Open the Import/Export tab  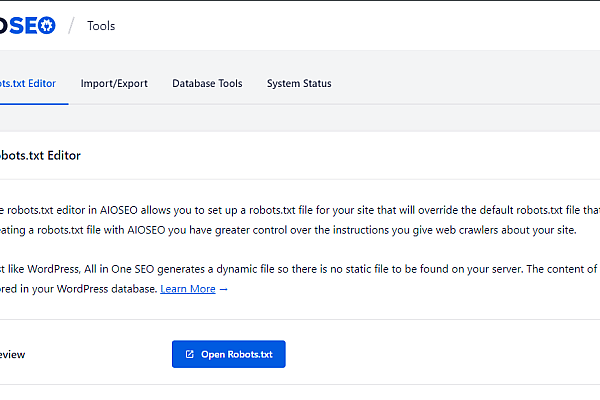114,83
